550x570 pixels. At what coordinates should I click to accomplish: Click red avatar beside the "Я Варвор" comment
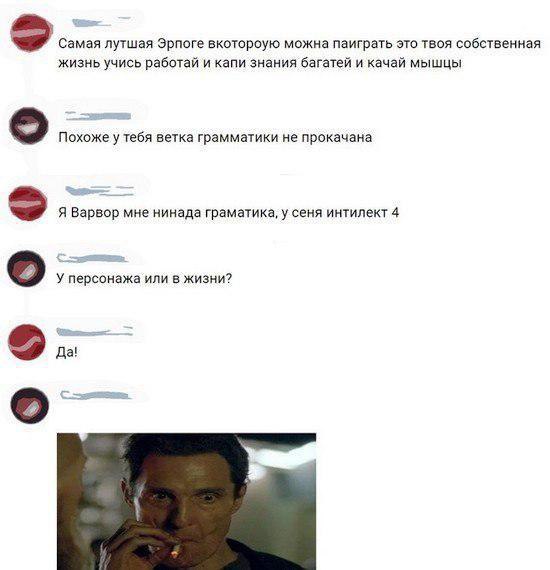coord(28,203)
